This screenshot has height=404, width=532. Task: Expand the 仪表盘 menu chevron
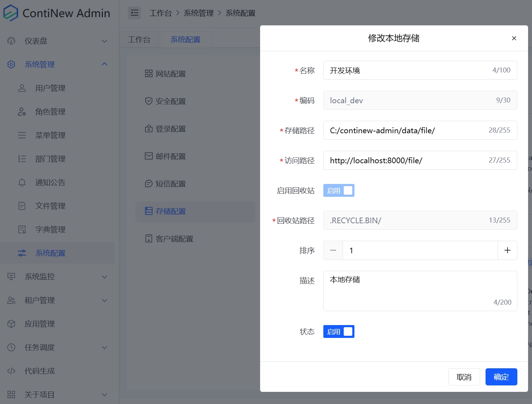[104, 41]
